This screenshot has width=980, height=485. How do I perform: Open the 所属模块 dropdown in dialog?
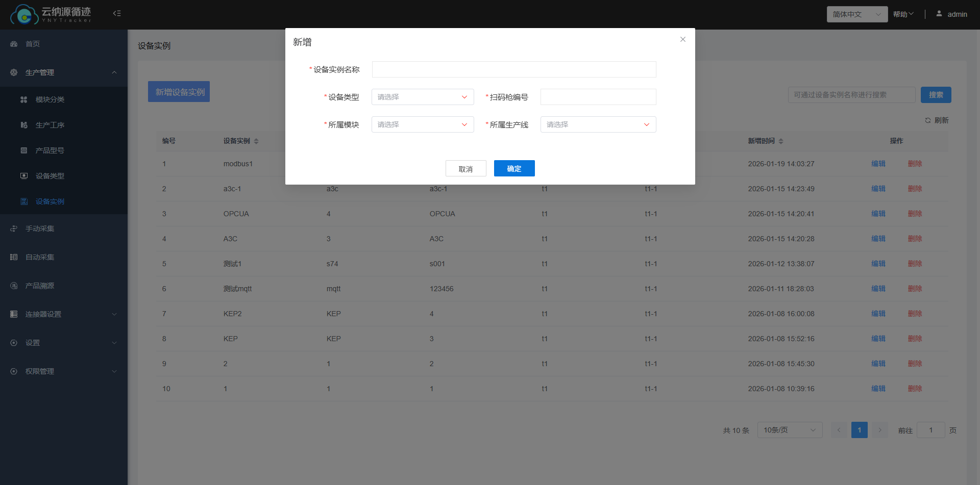coord(422,124)
